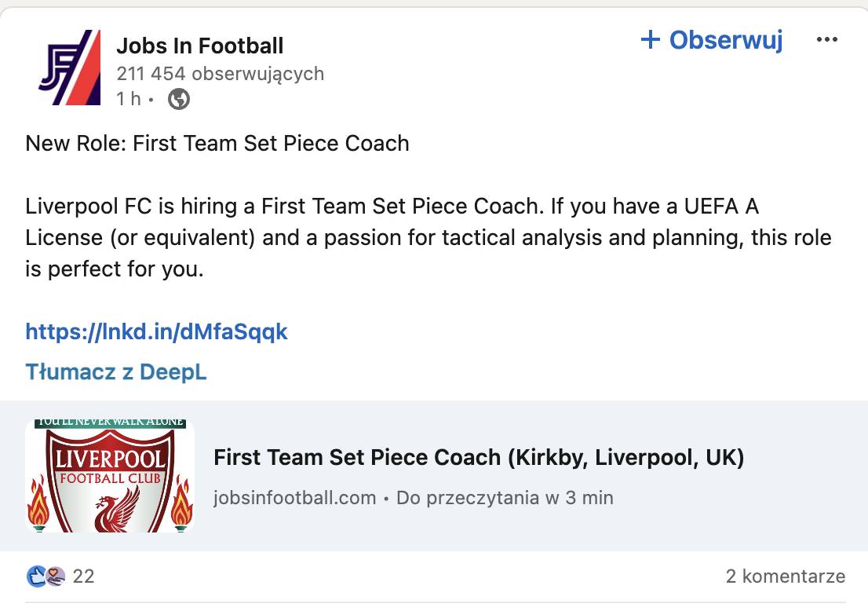Click the purple Support heart reaction icon

(53, 577)
